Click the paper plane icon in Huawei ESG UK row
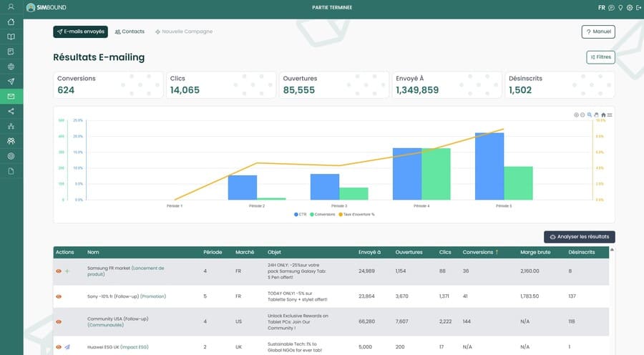Screen dimensions: 644x355 tap(67, 347)
